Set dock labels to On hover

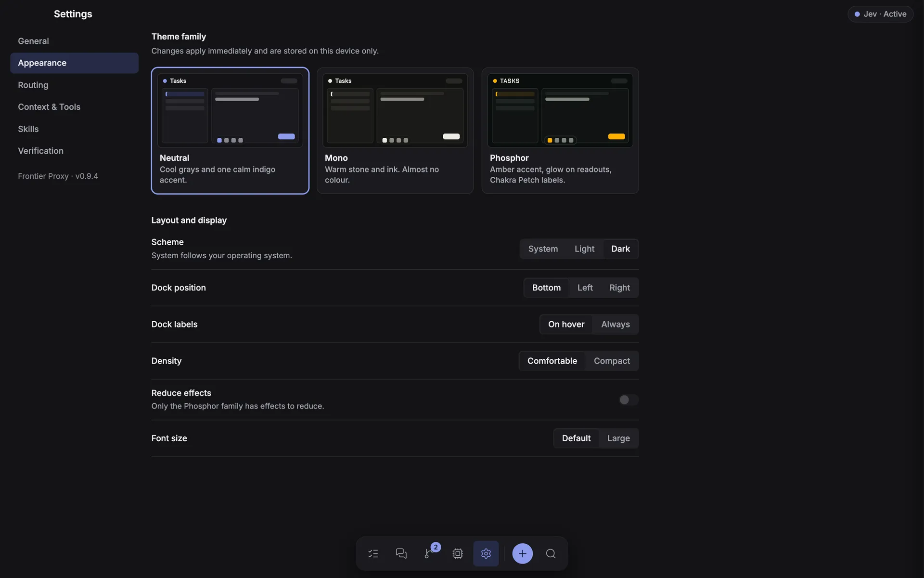click(x=566, y=324)
